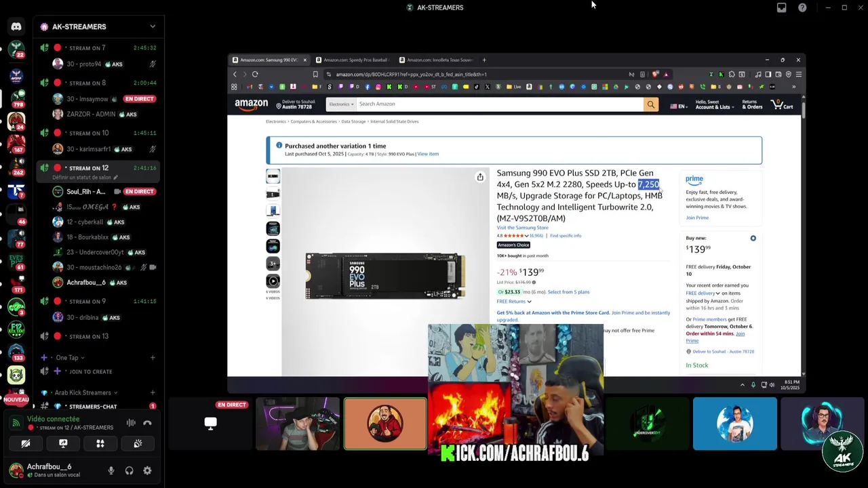Close the Samsung 990 EVO tab

click(305, 60)
